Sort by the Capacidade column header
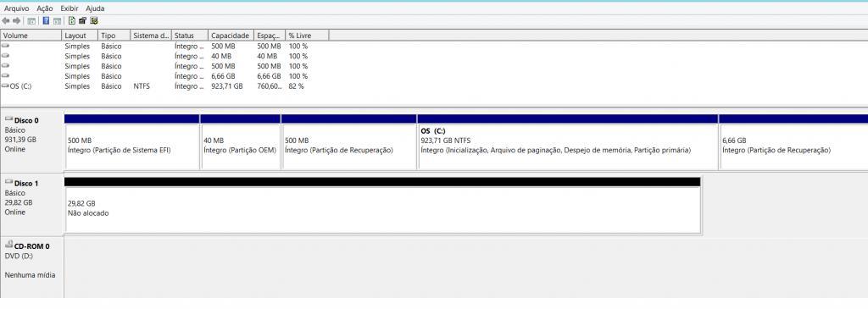 pos(231,36)
